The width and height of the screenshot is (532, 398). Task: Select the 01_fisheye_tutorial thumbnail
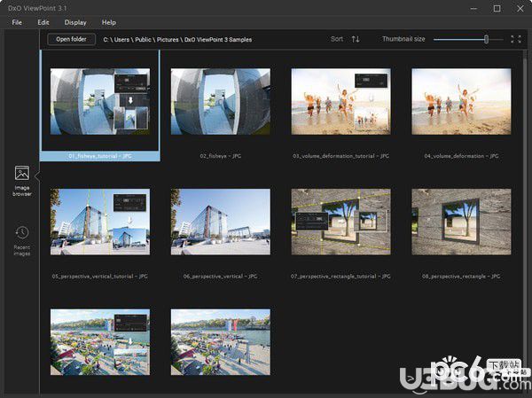coord(100,101)
